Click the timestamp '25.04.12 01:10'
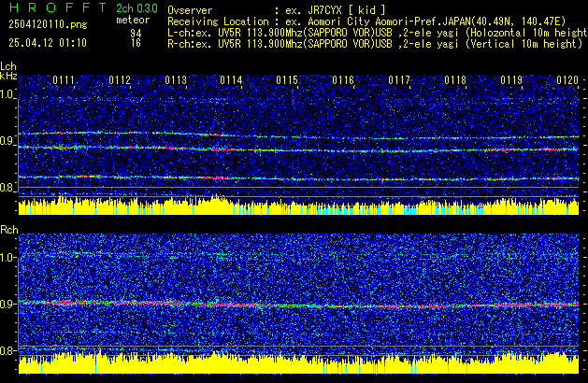This screenshot has width=588, height=383. [48, 43]
